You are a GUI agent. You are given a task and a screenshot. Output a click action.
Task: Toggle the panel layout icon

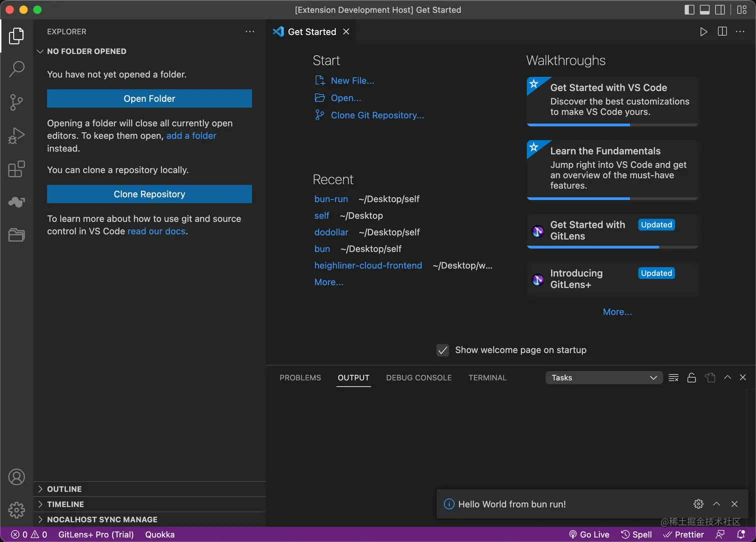(x=704, y=9)
